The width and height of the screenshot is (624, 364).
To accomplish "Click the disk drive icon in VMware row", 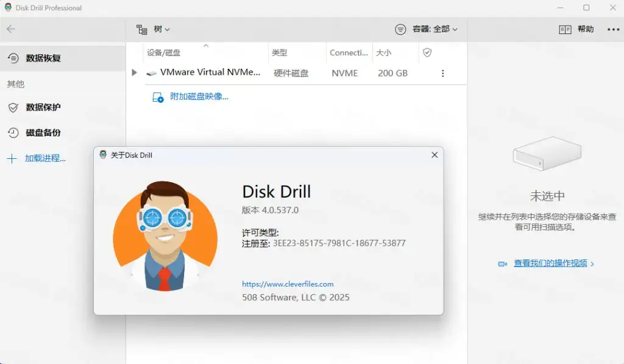I will tap(151, 74).
